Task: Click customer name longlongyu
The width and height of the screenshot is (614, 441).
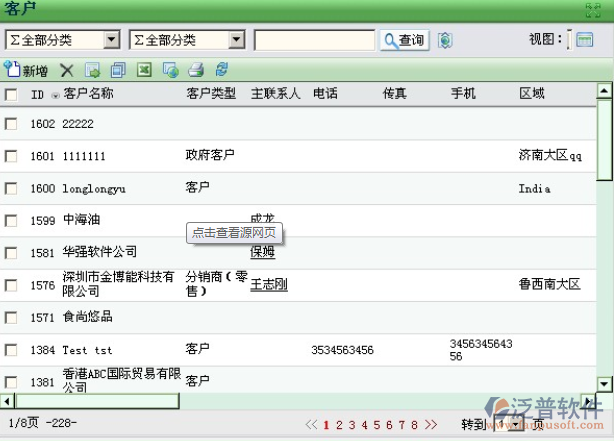Action: (94, 189)
